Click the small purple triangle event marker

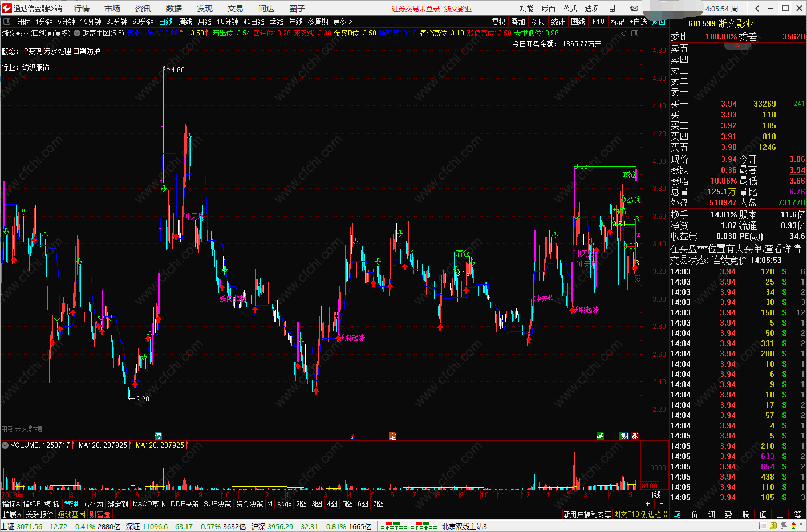(x=354, y=437)
